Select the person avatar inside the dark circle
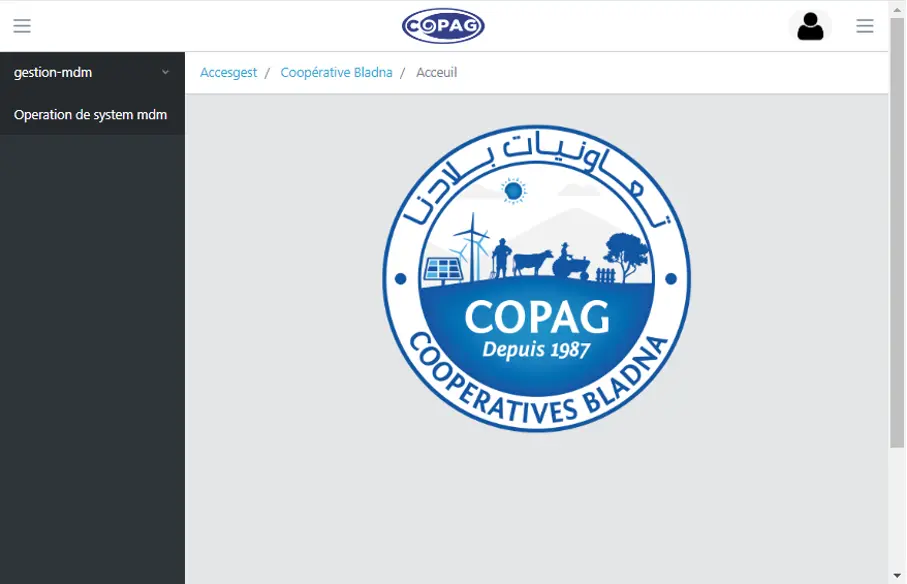This screenshot has width=907, height=584. click(x=810, y=25)
